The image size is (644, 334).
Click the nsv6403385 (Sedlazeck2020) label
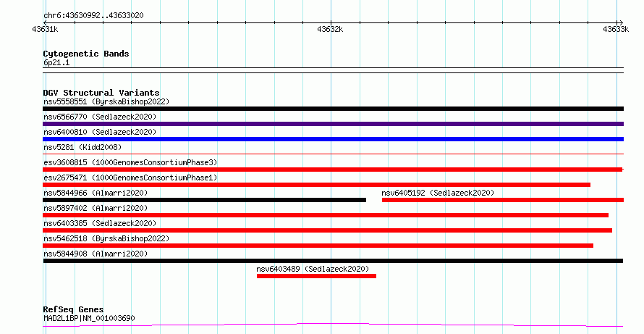click(100, 223)
